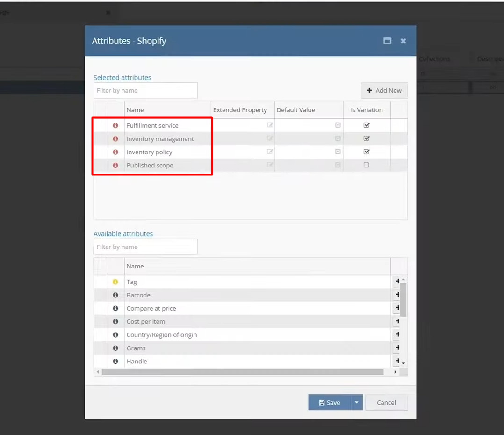Image resolution: width=504 pixels, height=435 pixels.
Task: Close the Attributes - Shopify dialog
Action: pos(403,41)
